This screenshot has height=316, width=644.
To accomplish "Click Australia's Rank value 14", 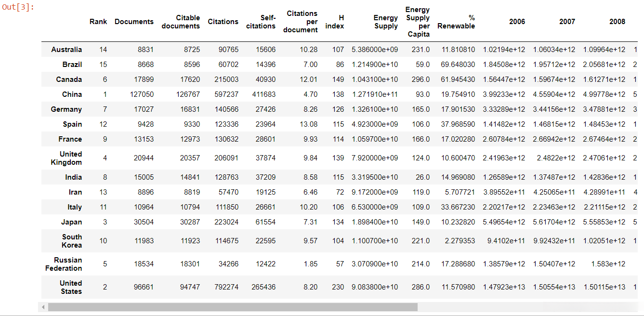I will [x=104, y=50].
